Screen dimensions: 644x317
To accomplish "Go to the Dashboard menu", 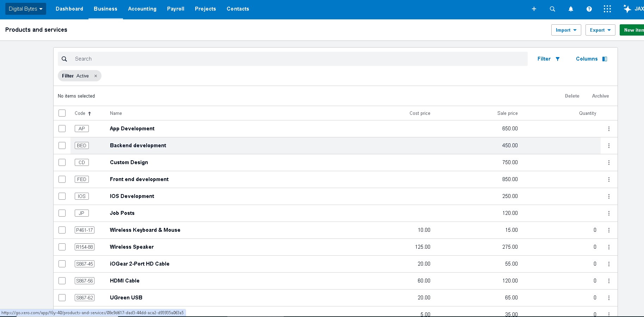I will pyautogui.click(x=69, y=9).
